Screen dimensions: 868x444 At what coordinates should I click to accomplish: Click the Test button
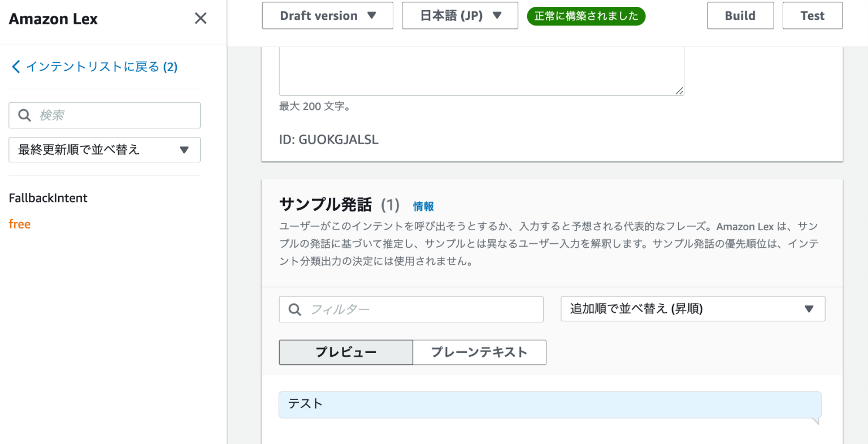click(x=812, y=15)
